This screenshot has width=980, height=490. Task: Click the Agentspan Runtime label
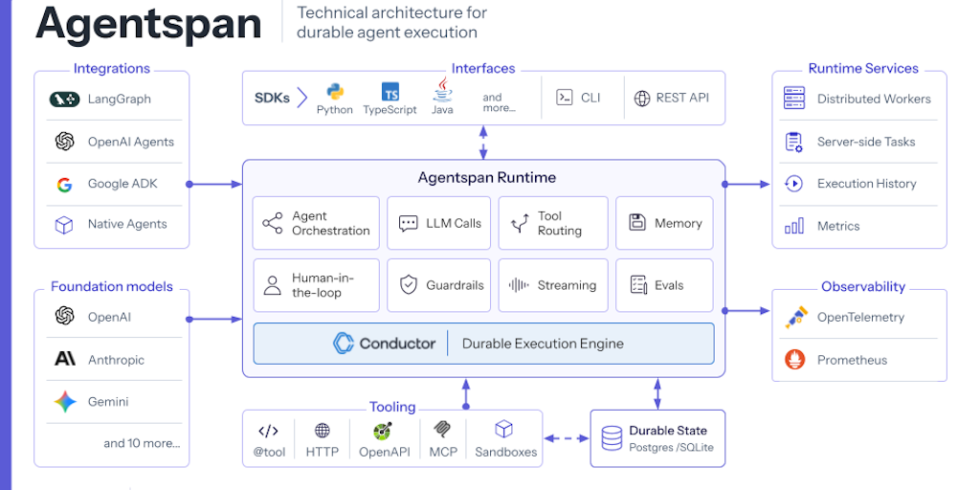click(487, 177)
